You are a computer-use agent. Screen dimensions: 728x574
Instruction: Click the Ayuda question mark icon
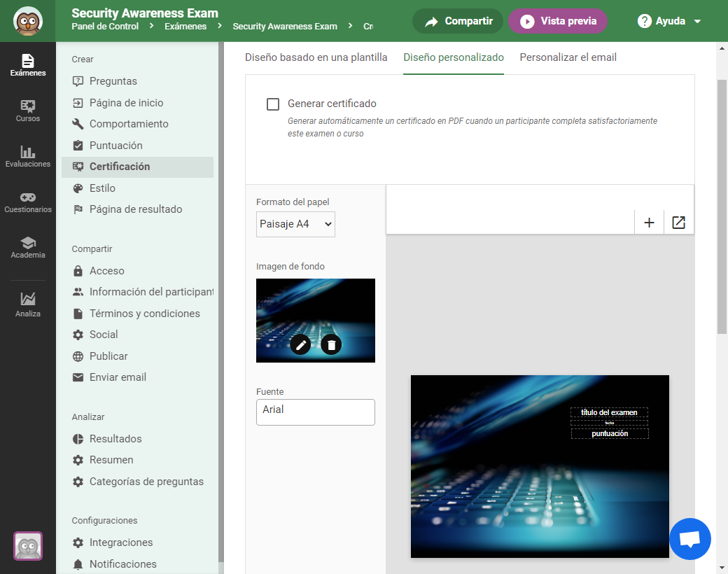click(645, 21)
